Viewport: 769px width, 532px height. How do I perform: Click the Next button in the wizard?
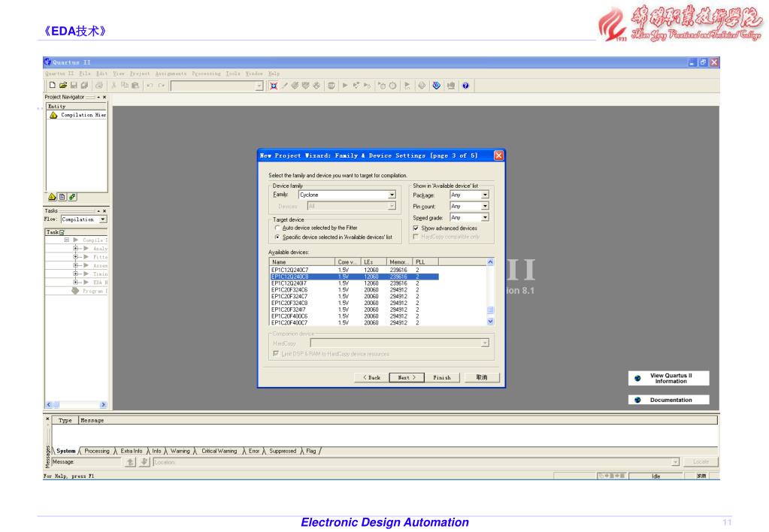click(x=406, y=377)
